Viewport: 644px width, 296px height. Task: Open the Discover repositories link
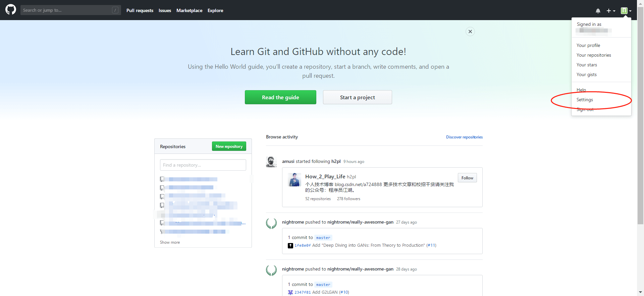pyautogui.click(x=464, y=137)
